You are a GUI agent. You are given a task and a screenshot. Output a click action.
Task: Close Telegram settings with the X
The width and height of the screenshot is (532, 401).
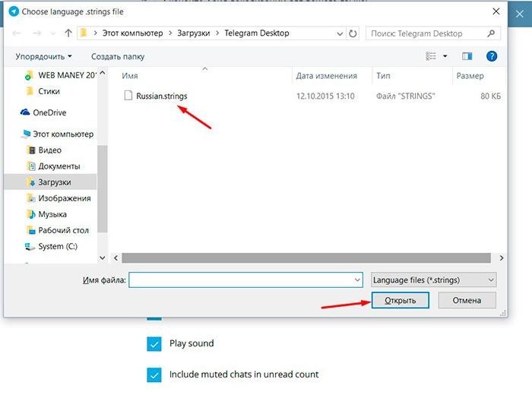[x=519, y=14]
